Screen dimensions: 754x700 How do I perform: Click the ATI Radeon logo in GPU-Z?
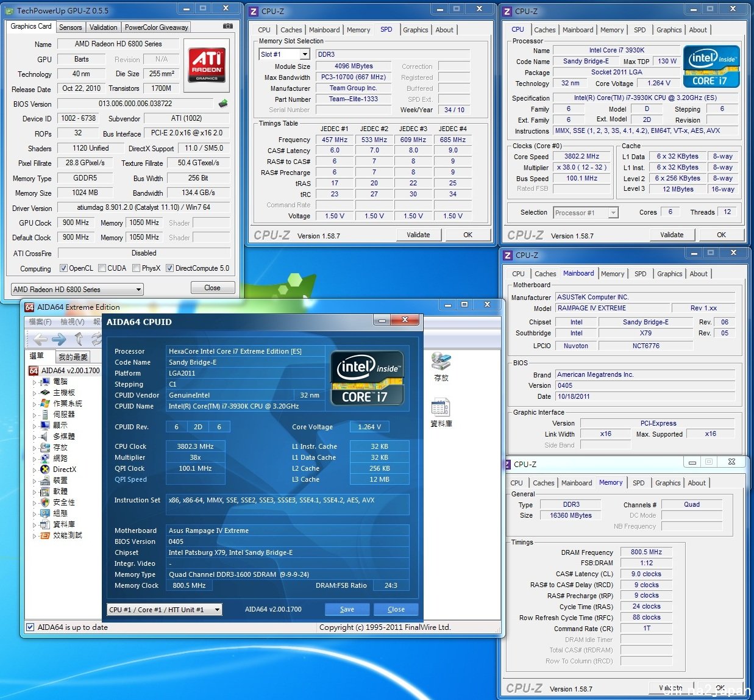(x=207, y=65)
